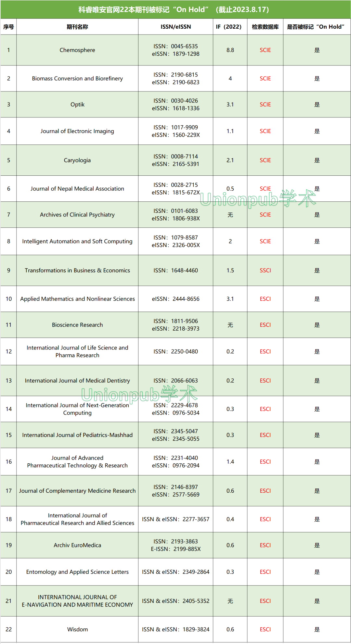The image size is (351, 644).
Task: Click ESCI label in Wisdom row
Action: tap(265, 629)
